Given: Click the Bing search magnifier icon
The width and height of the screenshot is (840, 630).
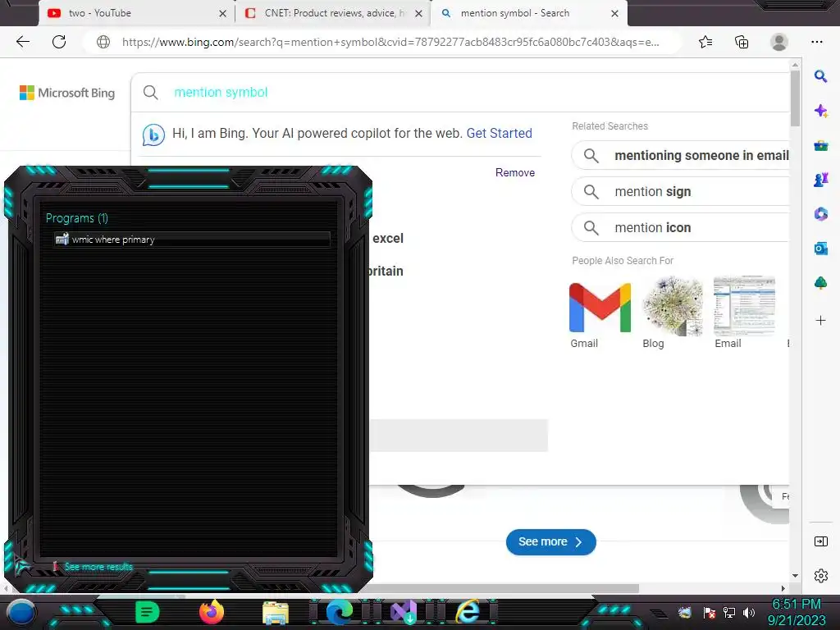Looking at the screenshot, I should point(151,92).
